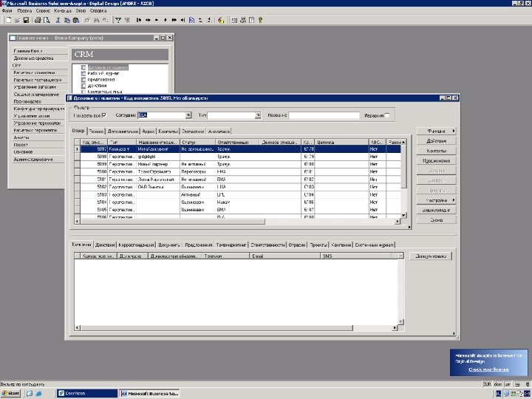Open the Сервис menu
The width and height of the screenshot is (532, 399).
coord(43,11)
